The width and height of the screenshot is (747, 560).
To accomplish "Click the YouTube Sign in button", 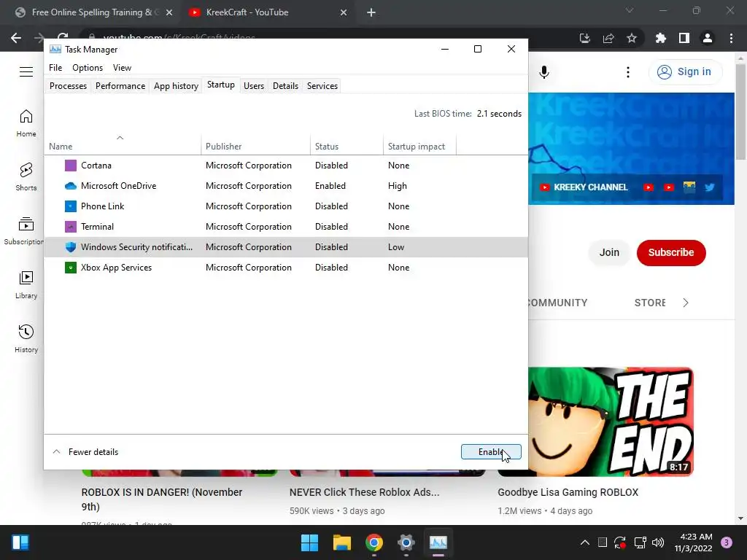I will click(x=684, y=72).
